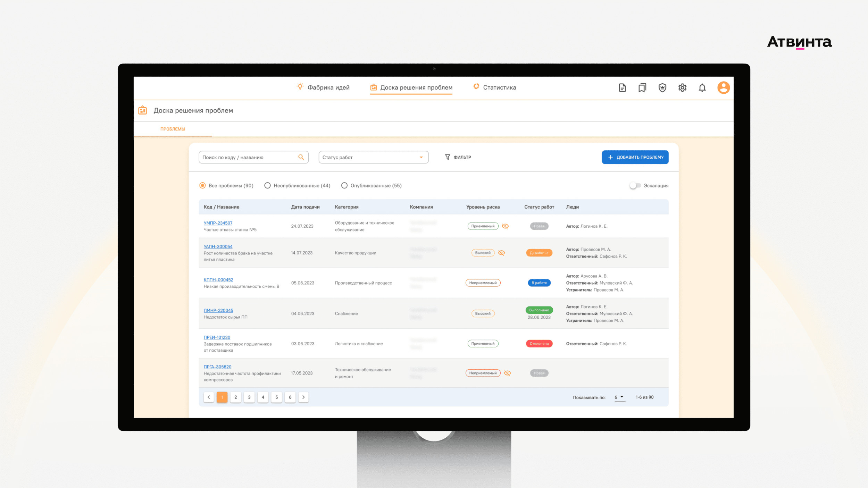Open the shield icon in header
Image resolution: width=868 pixels, height=488 pixels.
point(662,88)
